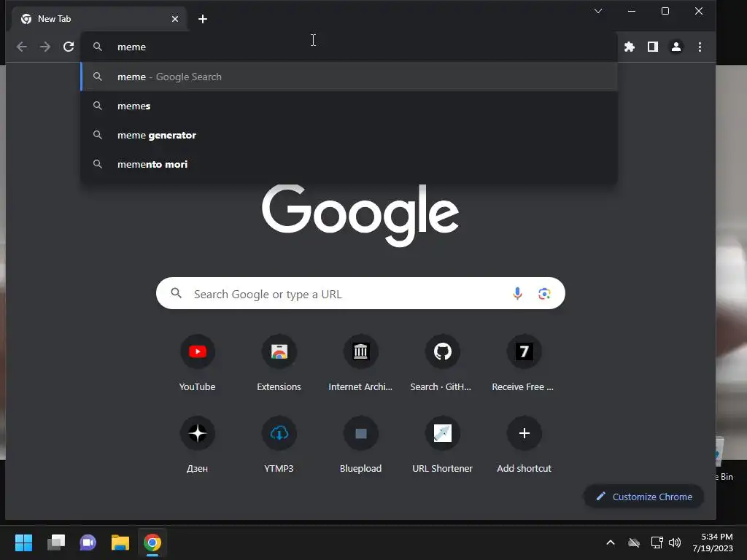The width and height of the screenshot is (747, 560).
Task: Select the 'memento mori' suggestion
Action: click(x=349, y=164)
